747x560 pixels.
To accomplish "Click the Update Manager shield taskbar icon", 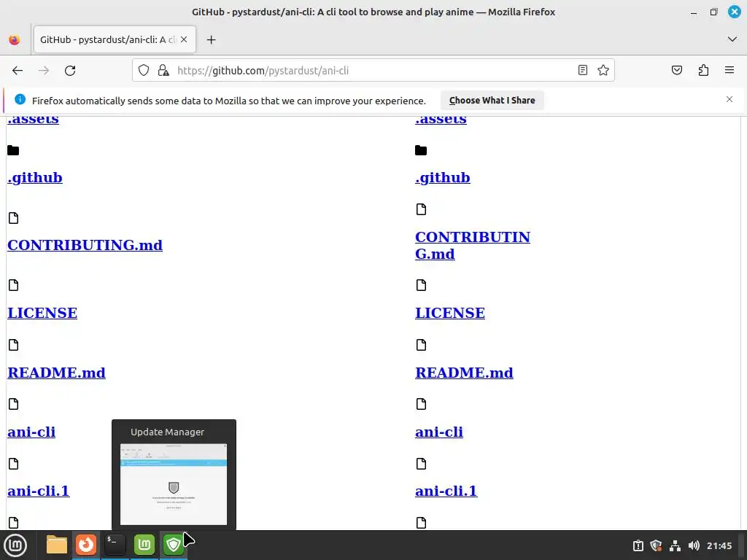I will [x=174, y=545].
